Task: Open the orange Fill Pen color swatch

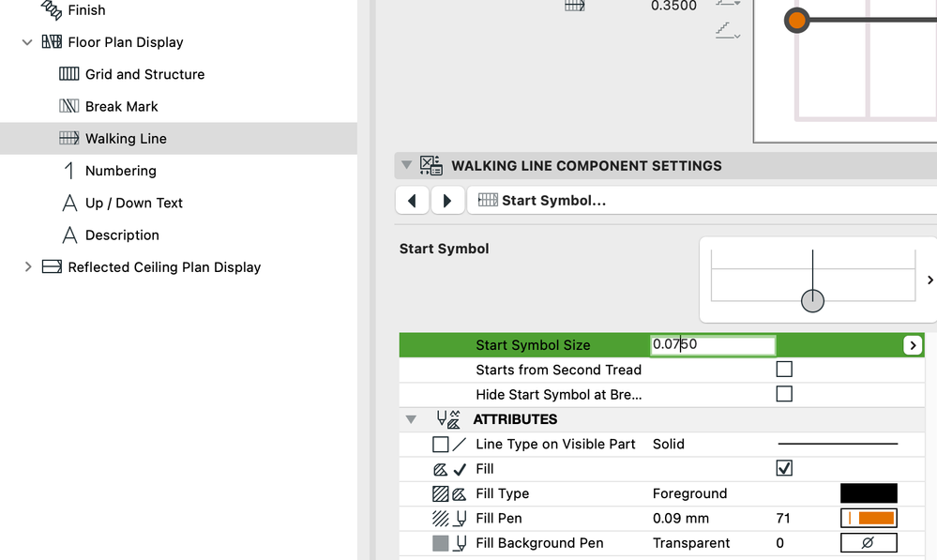Action: click(x=869, y=518)
